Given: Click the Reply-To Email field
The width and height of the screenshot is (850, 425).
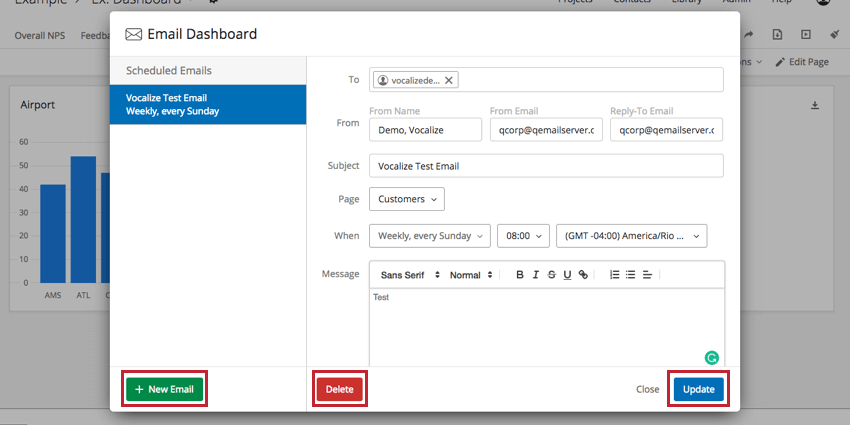Looking at the screenshot, I should (x=666, y=130).
